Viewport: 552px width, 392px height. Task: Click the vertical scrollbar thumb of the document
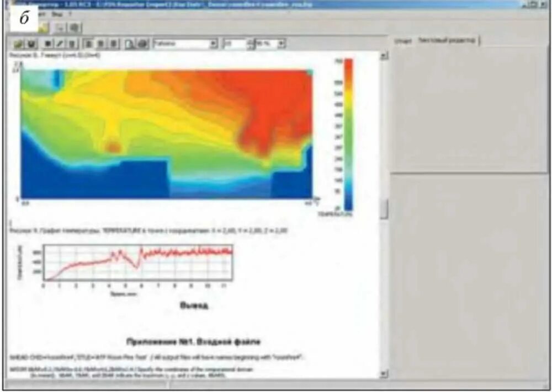point(384,209)
